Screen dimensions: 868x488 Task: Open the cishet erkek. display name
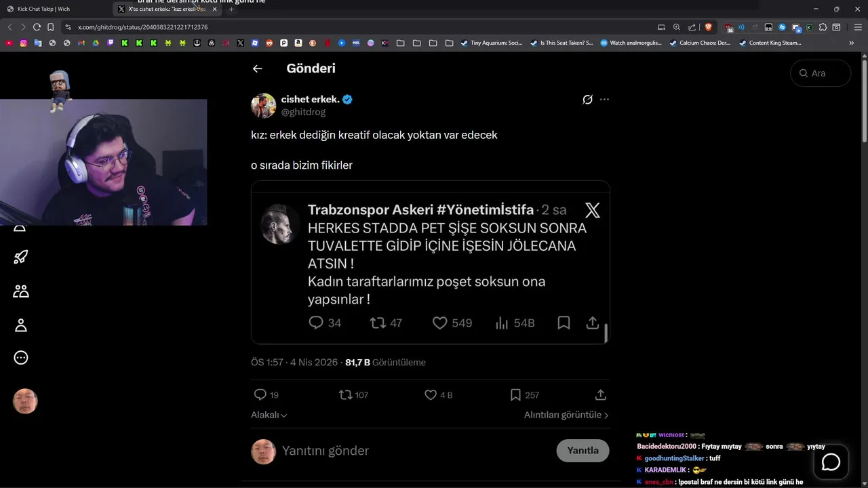click(x=310, y=100)
